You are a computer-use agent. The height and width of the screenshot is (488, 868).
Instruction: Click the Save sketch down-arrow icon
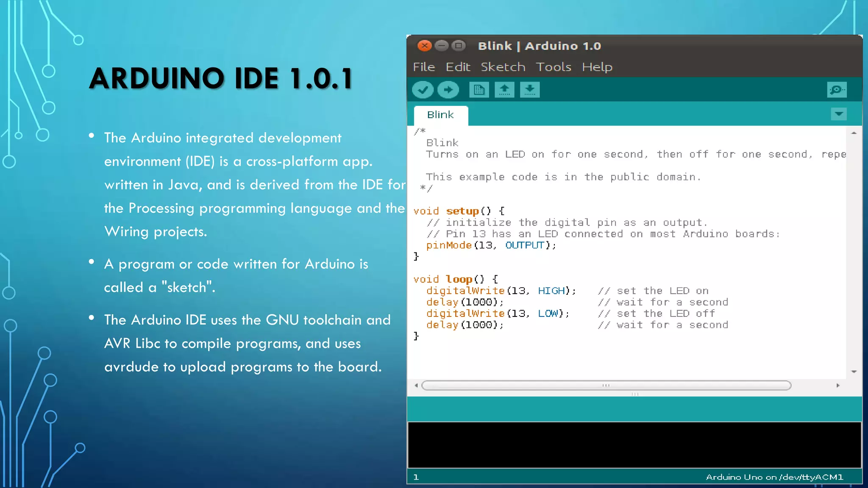pos(529,90)
